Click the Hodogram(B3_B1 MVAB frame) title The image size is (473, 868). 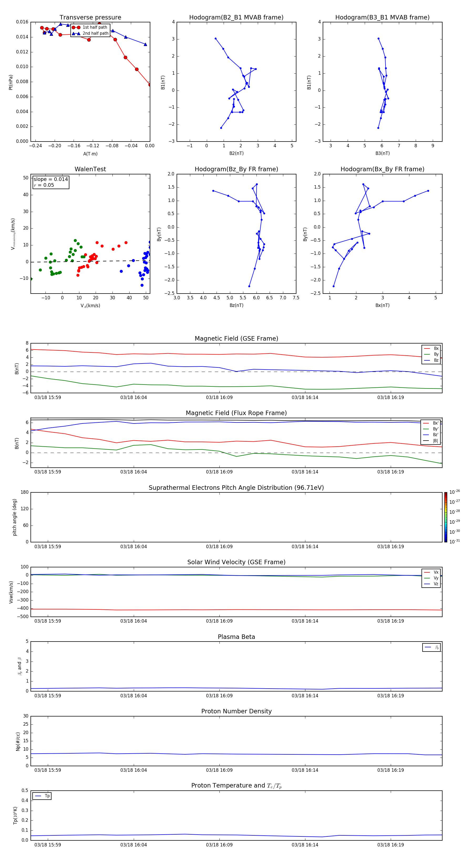[x=382, y=18]
